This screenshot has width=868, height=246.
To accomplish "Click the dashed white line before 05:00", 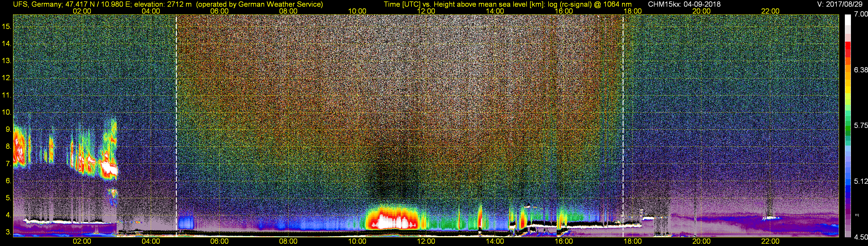I will (176, 126).
